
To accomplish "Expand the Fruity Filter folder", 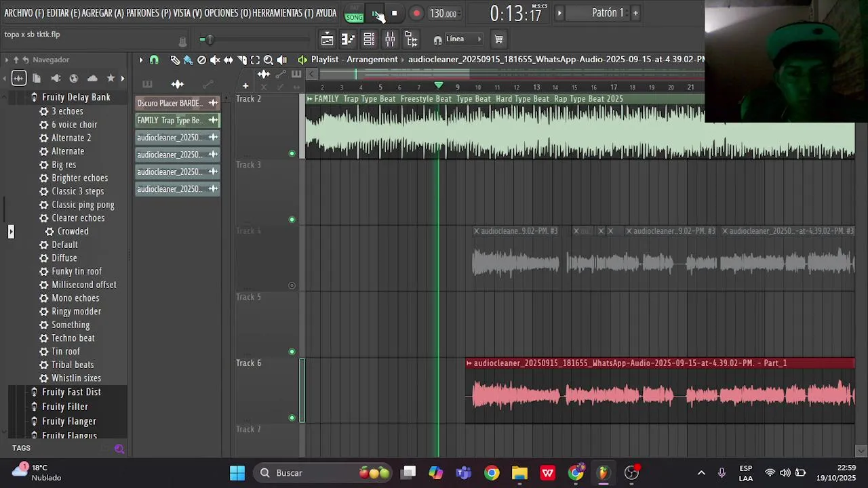I will click(64, 407).
